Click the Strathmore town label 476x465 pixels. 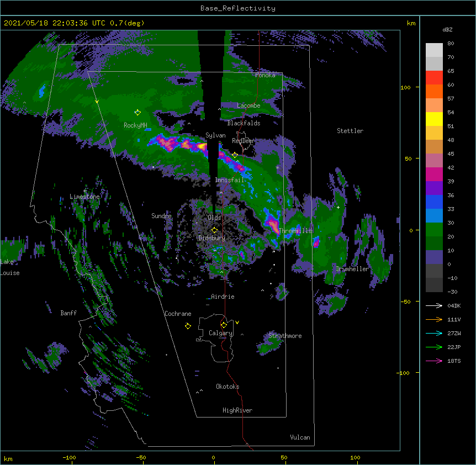285,336
